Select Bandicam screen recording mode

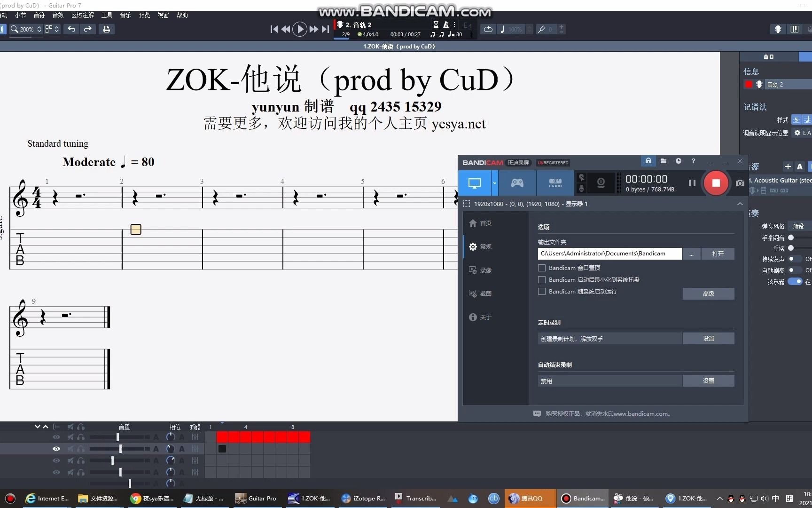point(475,183)
